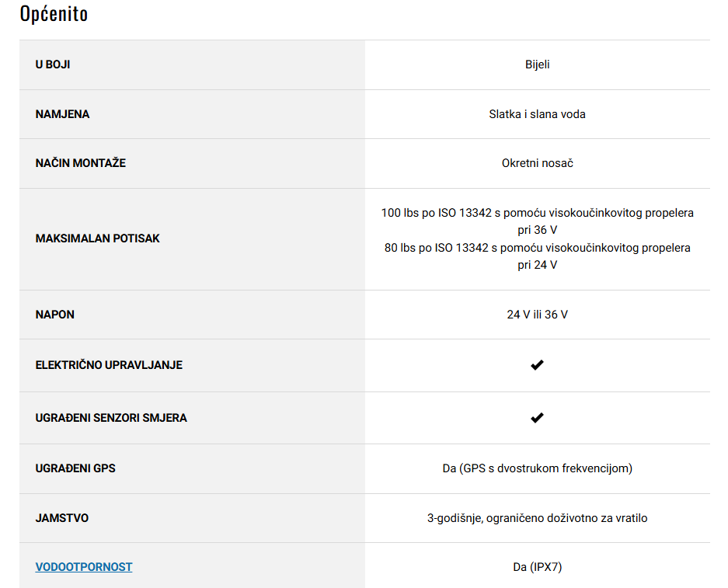
Task: Select the UGRAĐENI GPS label
Action: tap(75, 468)
